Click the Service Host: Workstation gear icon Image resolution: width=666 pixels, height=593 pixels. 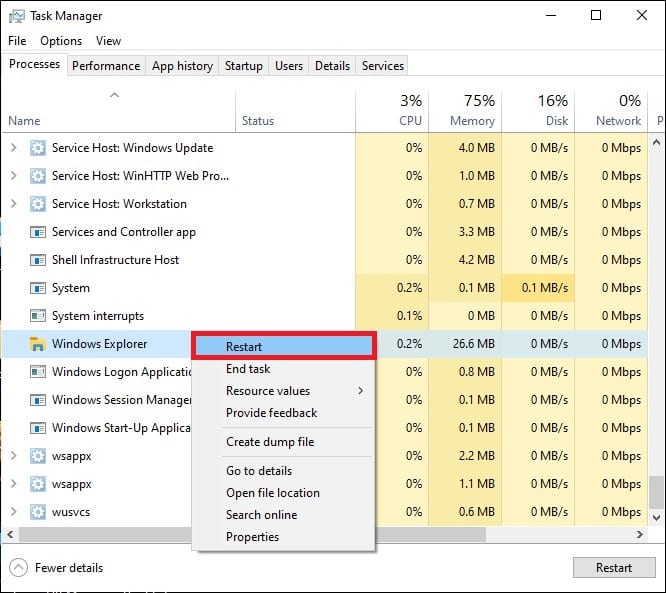point(38,204)
